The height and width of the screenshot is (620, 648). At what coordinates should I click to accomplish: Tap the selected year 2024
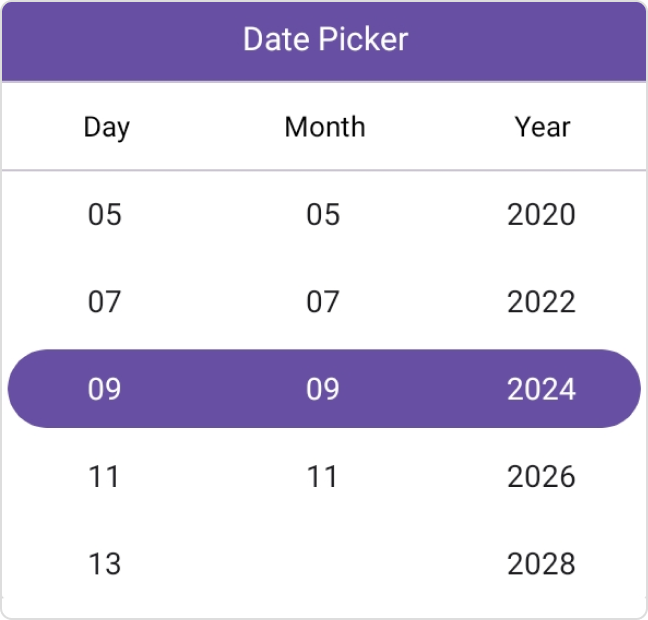point(541,389)
